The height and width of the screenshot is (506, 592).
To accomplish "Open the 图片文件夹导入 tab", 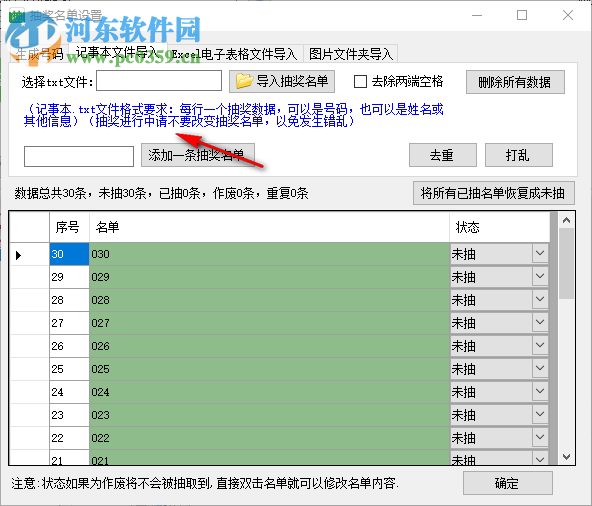I will point(351,54).
